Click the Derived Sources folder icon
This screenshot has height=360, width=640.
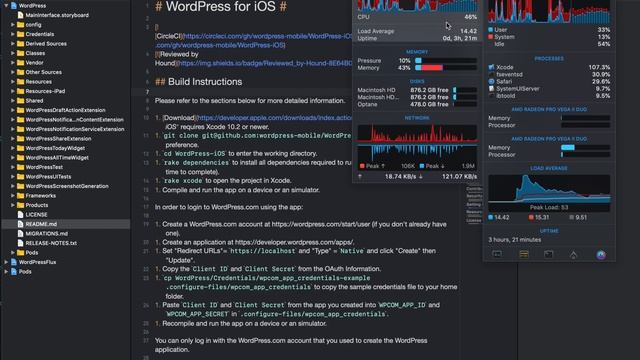click(20, 44)
